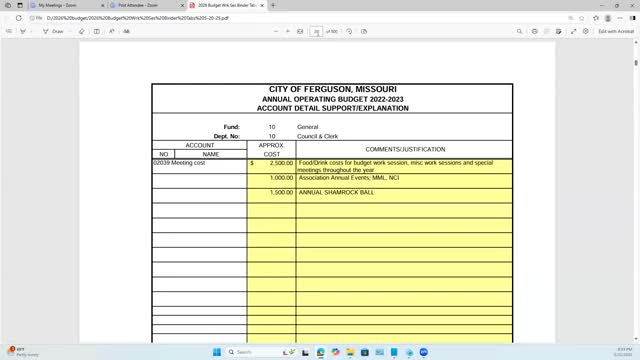Image resolution: width=640 pixels, height=360 pixels.
Task: Click the 2,500.00 cost cell
Action: click(271, 166)
